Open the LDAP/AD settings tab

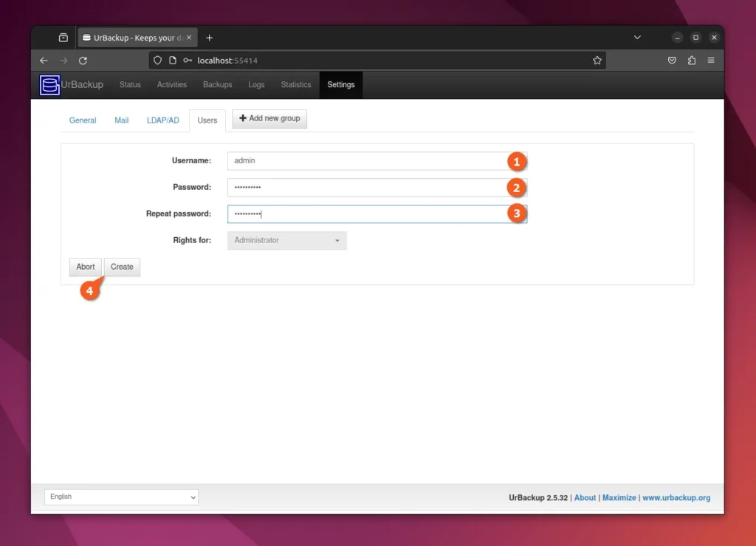coord(162,120)
